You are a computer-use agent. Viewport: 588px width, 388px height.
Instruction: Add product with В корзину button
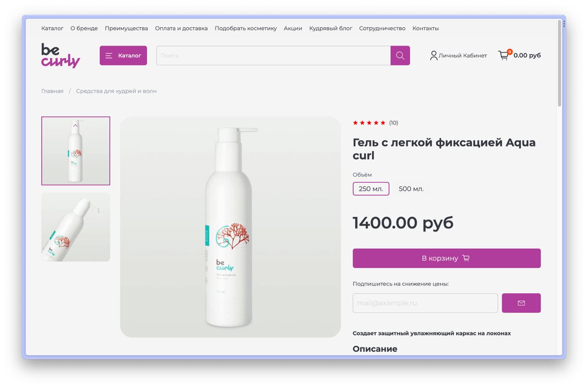point(447,258)
